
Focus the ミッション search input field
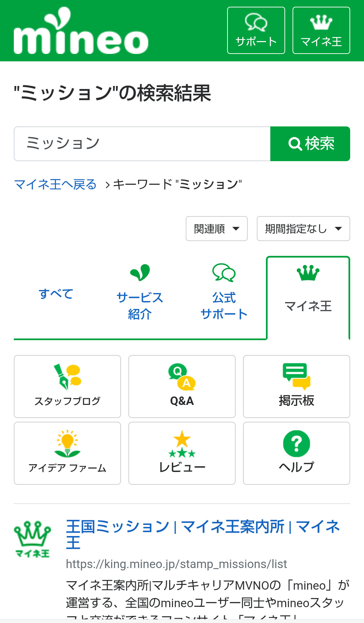click(x=142, y=144)
